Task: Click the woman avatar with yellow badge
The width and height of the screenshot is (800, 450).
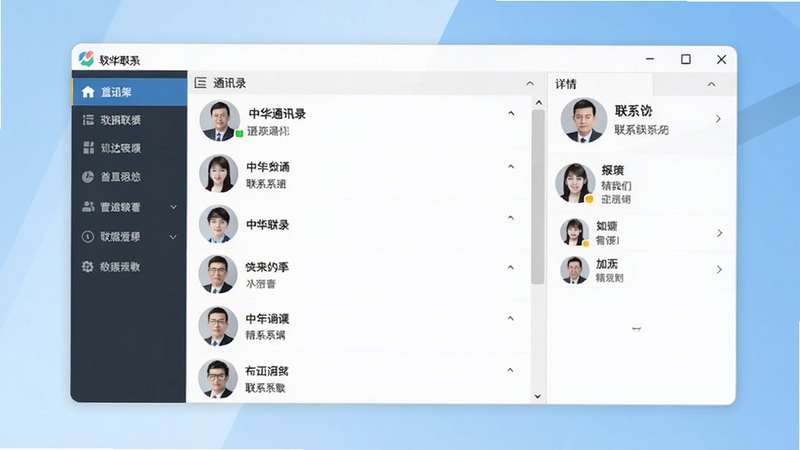Action: point(575,183)
